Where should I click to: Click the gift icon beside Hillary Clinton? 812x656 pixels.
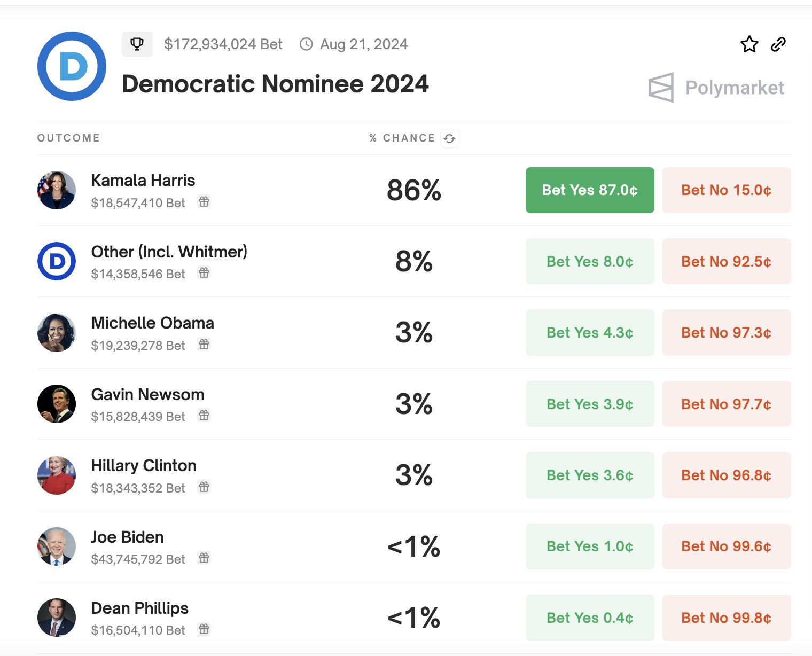point(204,487)
